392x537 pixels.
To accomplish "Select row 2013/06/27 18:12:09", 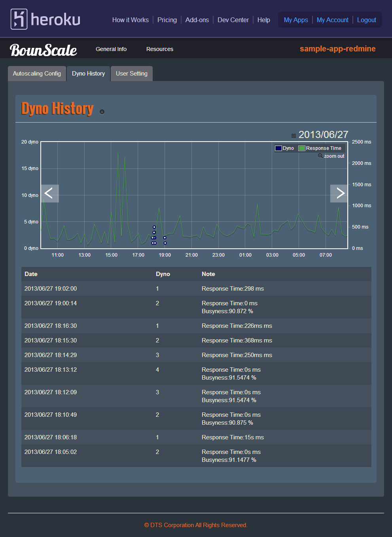I will pyautogui.click(x=196, y=396).
